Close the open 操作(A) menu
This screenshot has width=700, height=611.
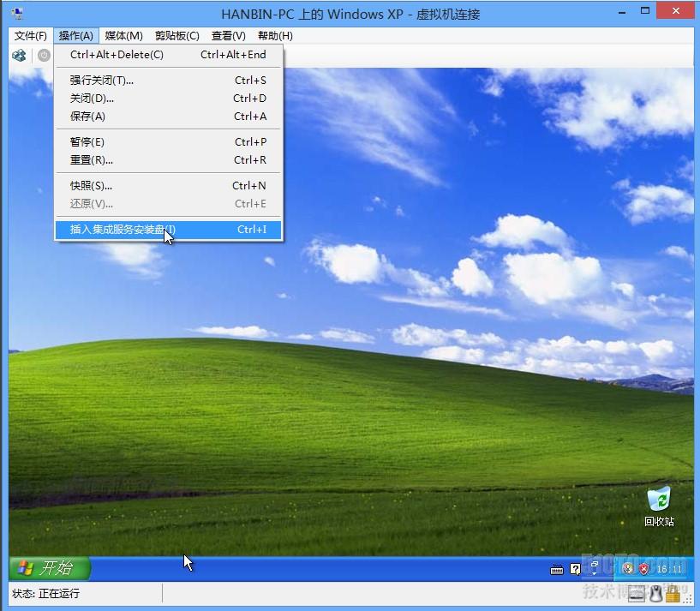(x=76, y=36)
